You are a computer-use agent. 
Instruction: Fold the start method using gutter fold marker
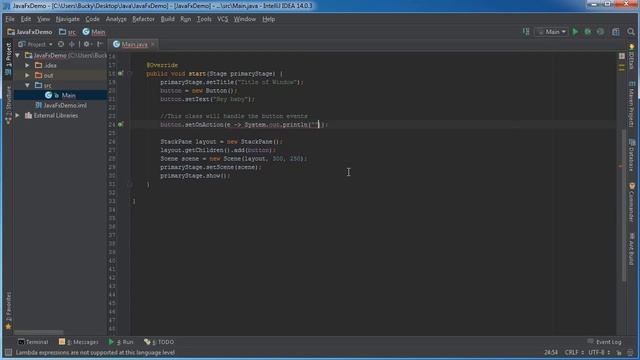130,73
